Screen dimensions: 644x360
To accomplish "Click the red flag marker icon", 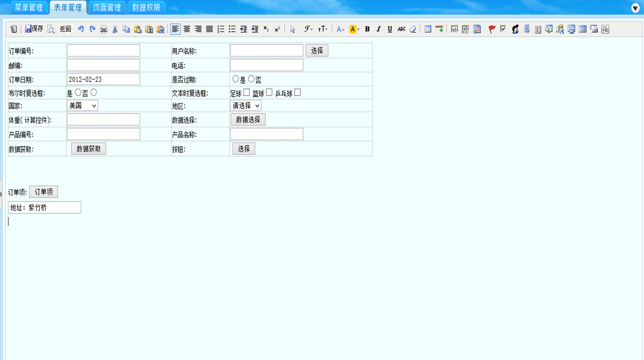I will 491,29.
